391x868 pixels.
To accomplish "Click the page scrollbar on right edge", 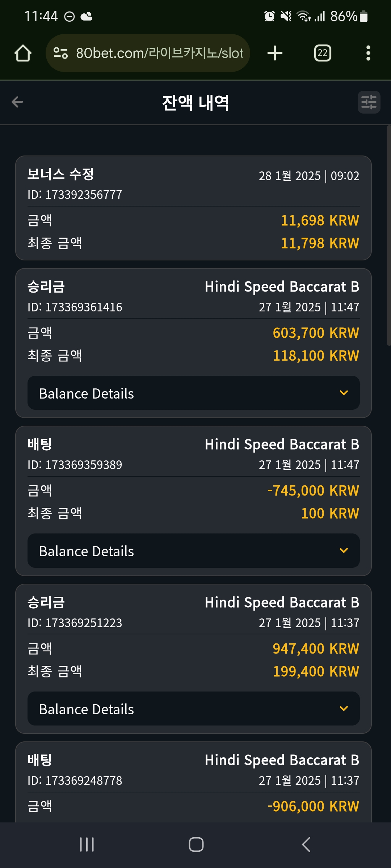I will [389, 235].
